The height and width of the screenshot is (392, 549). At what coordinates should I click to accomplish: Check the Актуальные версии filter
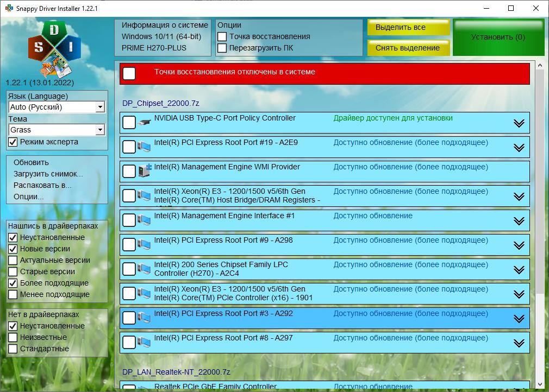pos(13,260)
